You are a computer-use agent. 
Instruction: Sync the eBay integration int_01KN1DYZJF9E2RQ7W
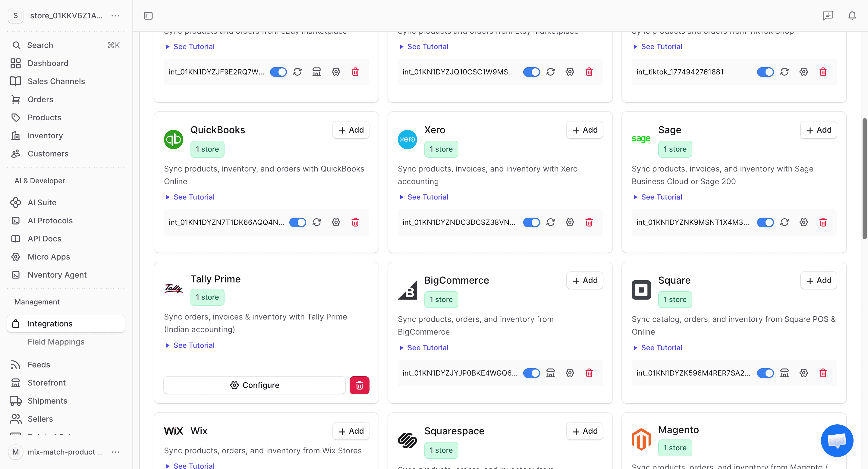(297, 72)
